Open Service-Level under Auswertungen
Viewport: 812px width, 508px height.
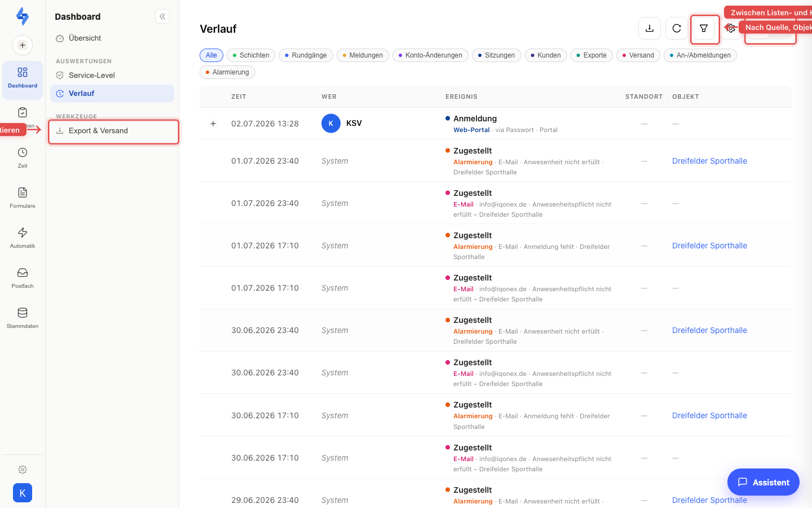point(112,75)
